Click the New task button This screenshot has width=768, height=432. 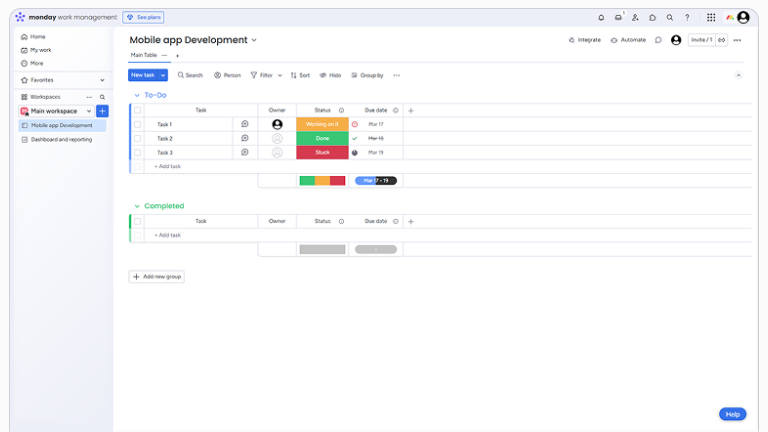[x=143, y=75]
